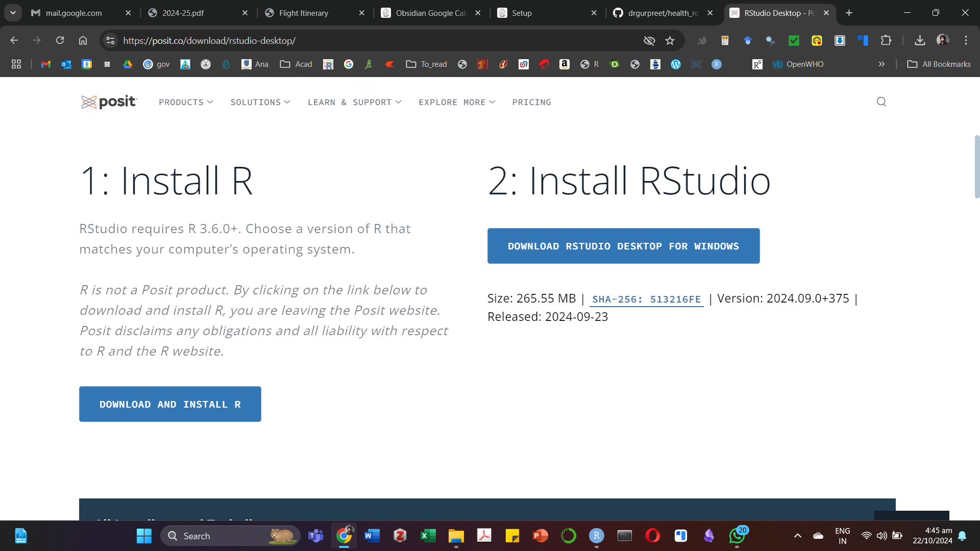980x551 pixels.
Task: Expand the EXPLORE MORE dropdown
Action: [x=457, y=103]
